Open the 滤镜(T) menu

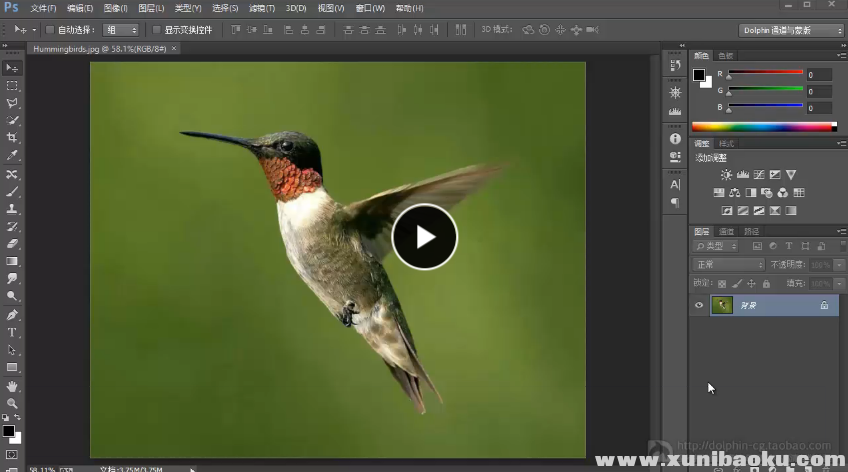(262, 8)
